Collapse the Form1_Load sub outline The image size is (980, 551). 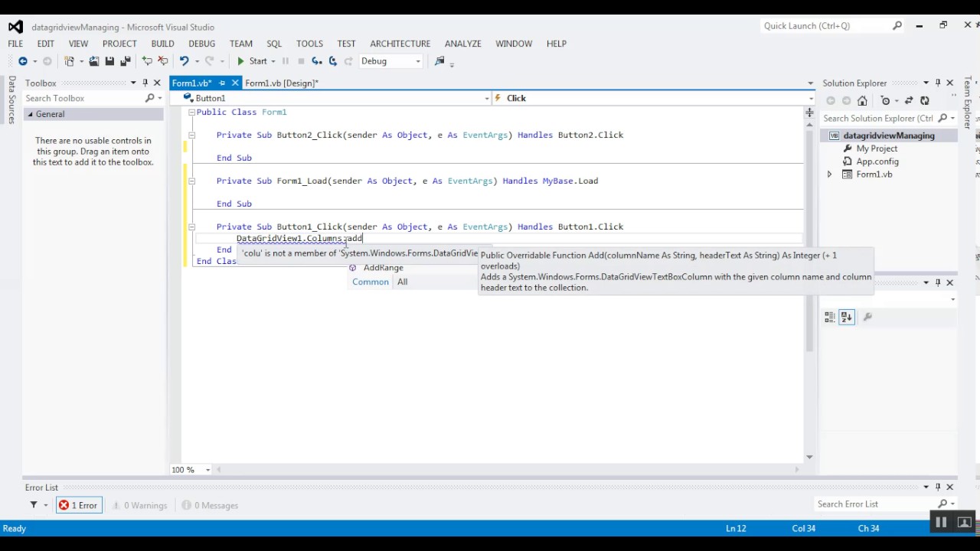coord(191,181)
